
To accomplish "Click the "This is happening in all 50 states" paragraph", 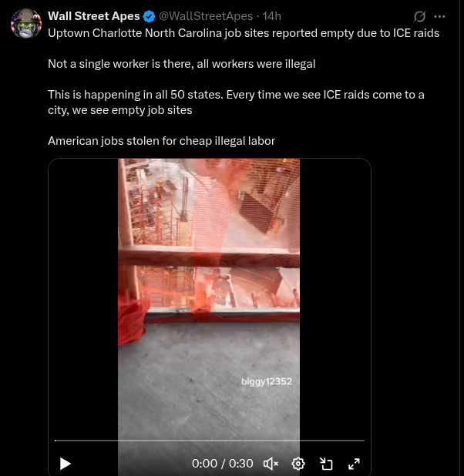I will point(236,102).
